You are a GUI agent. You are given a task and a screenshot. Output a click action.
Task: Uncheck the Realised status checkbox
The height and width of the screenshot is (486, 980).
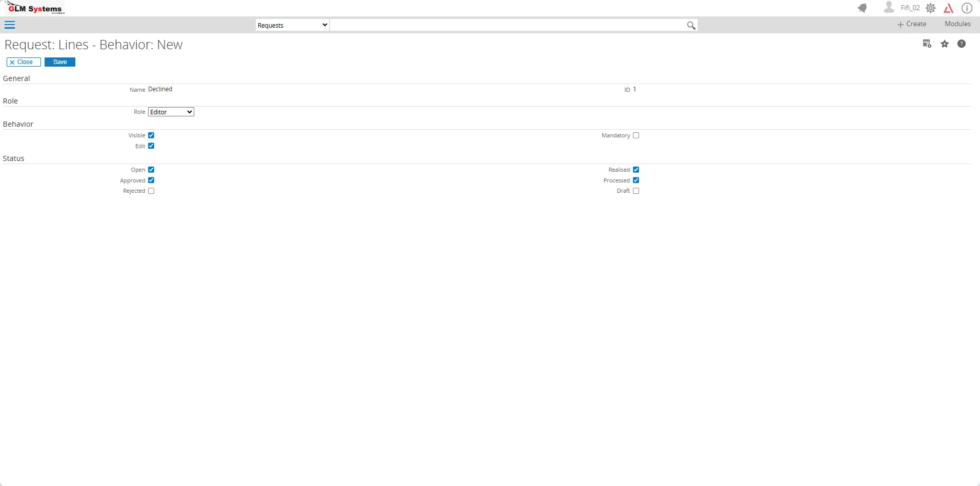636,170
